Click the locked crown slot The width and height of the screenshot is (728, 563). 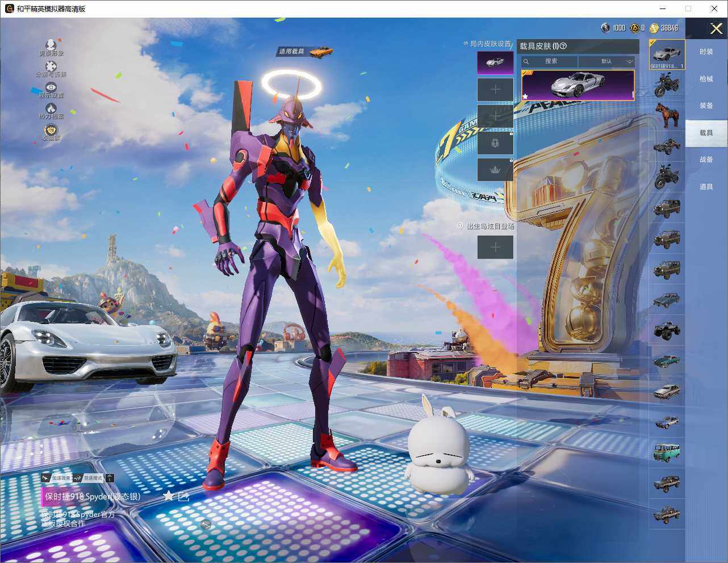[x=495, y=170]
